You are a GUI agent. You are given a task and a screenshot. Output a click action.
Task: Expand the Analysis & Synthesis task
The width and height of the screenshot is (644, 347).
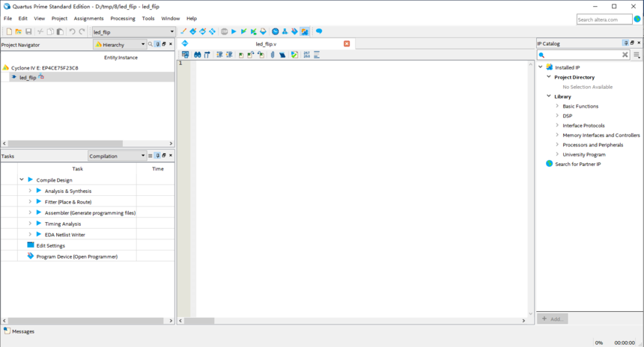pos(30,190)
